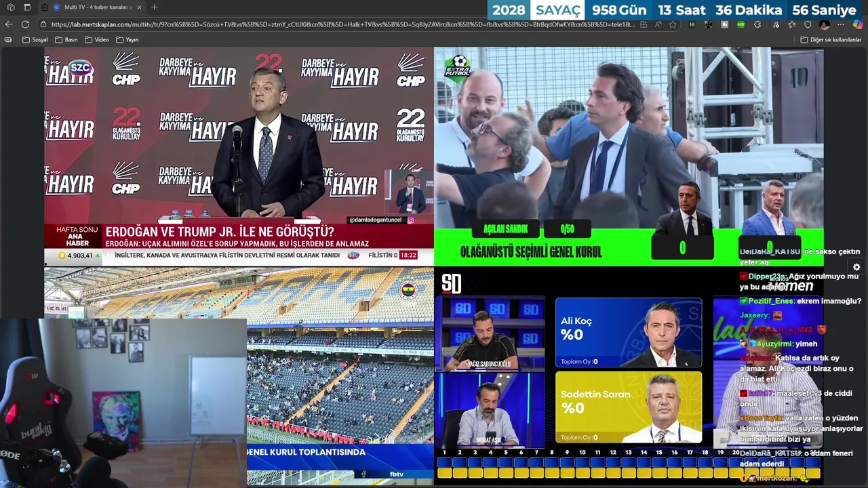Open the Settings and more menu
868x488 pixels.
pos(841,24)
